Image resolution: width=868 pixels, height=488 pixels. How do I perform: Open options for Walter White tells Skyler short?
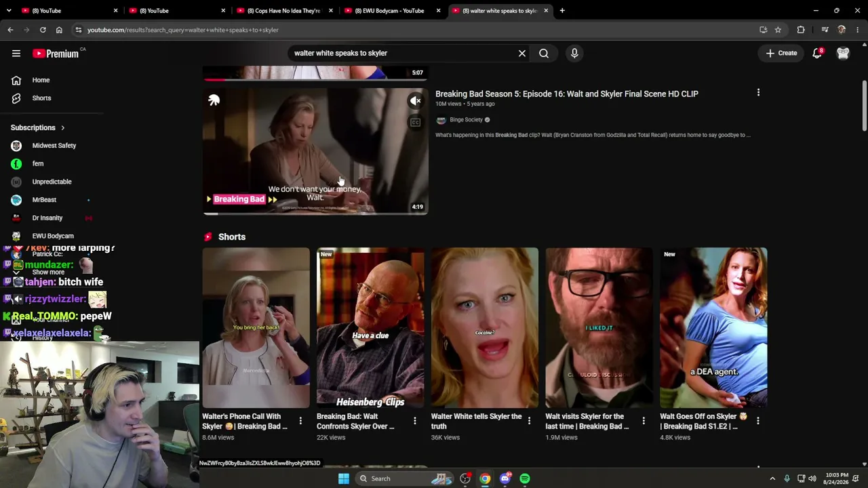(529, 421)
